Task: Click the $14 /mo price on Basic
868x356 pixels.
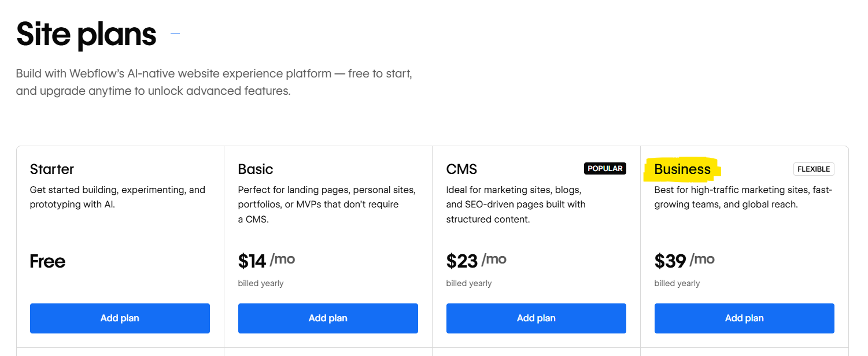Action: (x=266, y=260)
